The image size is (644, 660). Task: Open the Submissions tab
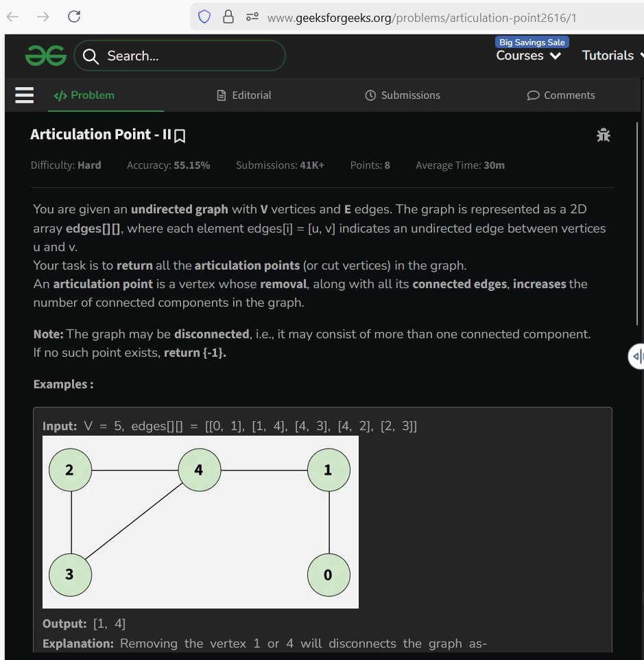pyautogui.click(x=403, y=95)
